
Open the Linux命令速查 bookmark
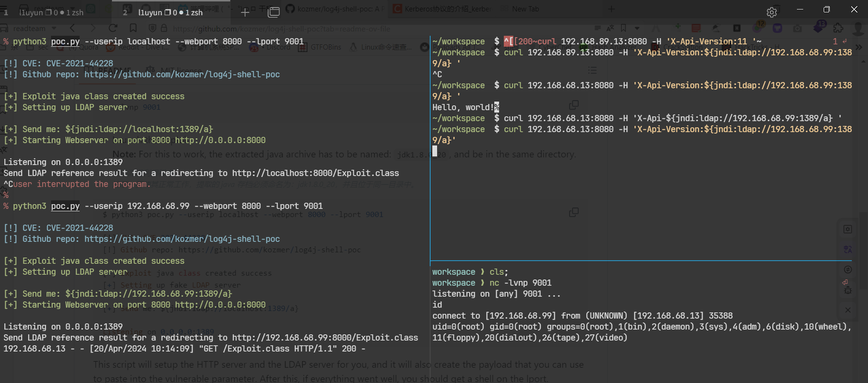point(380,47)
